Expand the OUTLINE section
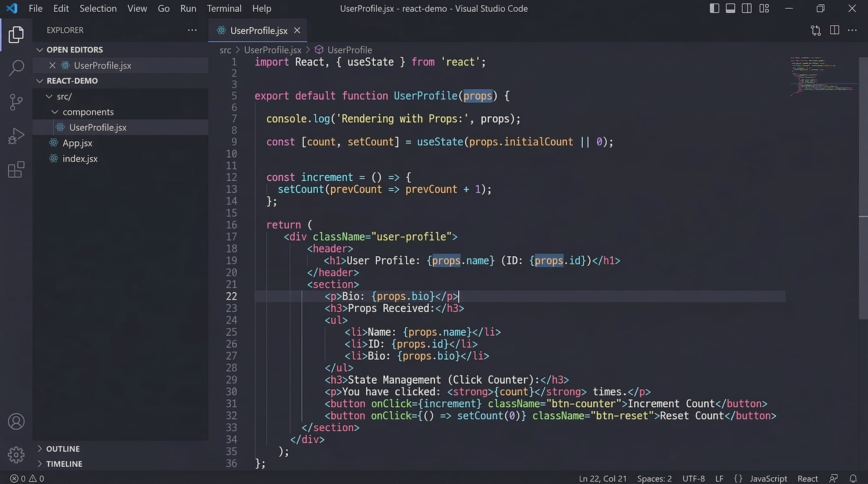Screen dimensions: 868x484 click(x=62, y=449)
